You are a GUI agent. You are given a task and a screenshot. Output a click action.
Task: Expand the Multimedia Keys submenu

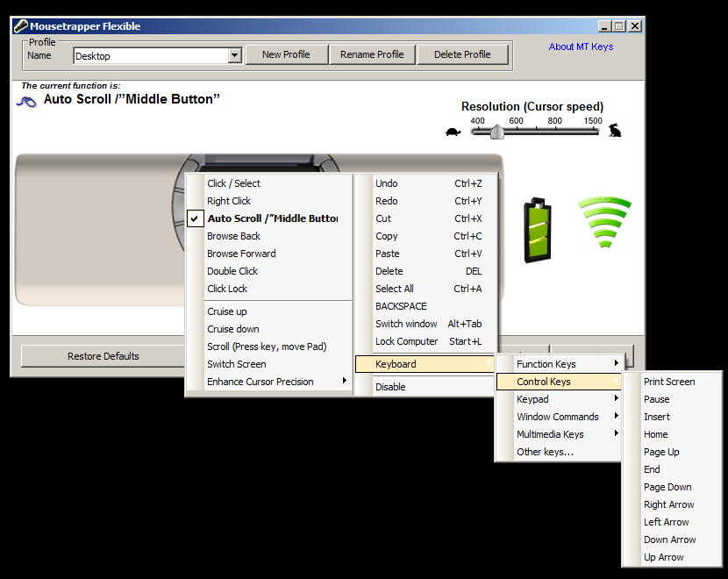click(x=559, y=434)
